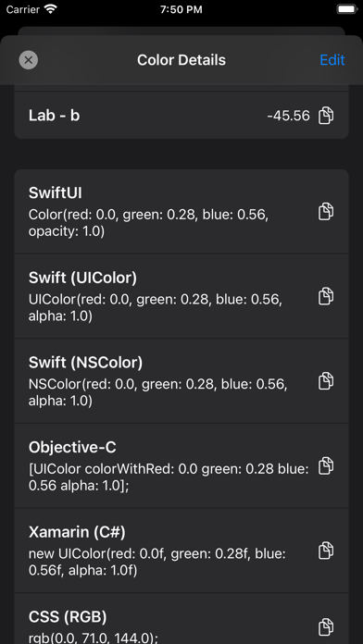Tap the Lab - b row label
Image resolution: width=363 pixels, height=644 pixels.
tap(54, 116)
